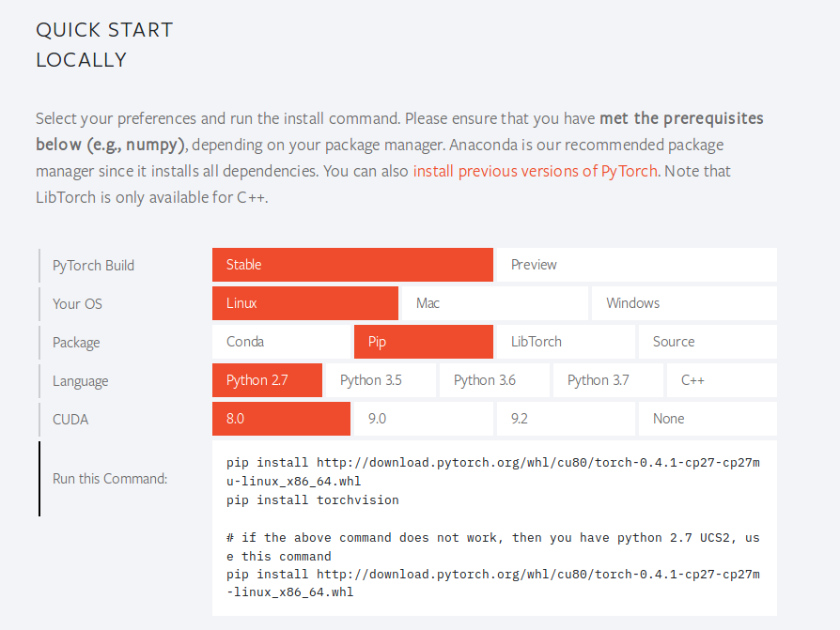Select Python 2.7 language

click(x=267, y=380)
